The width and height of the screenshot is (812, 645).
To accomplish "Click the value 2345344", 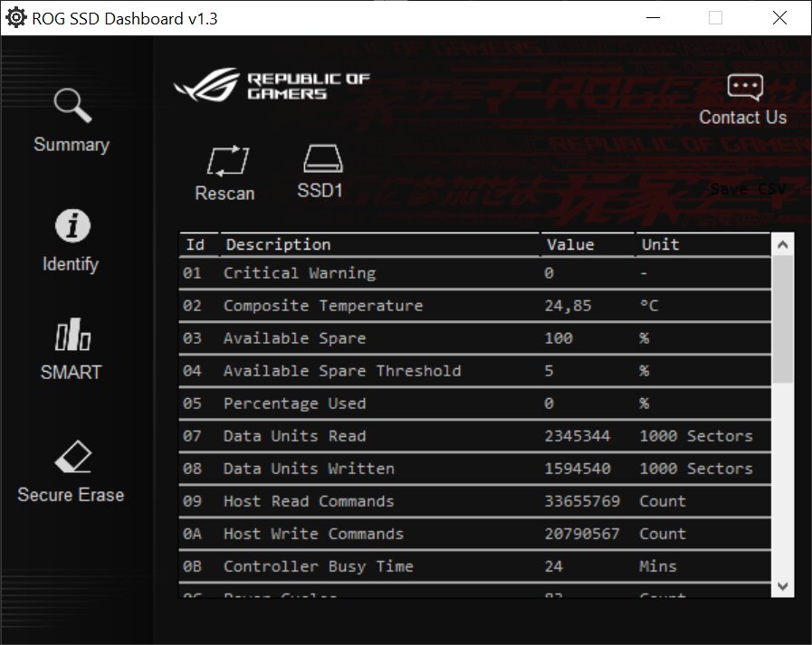I will point(578,436).
